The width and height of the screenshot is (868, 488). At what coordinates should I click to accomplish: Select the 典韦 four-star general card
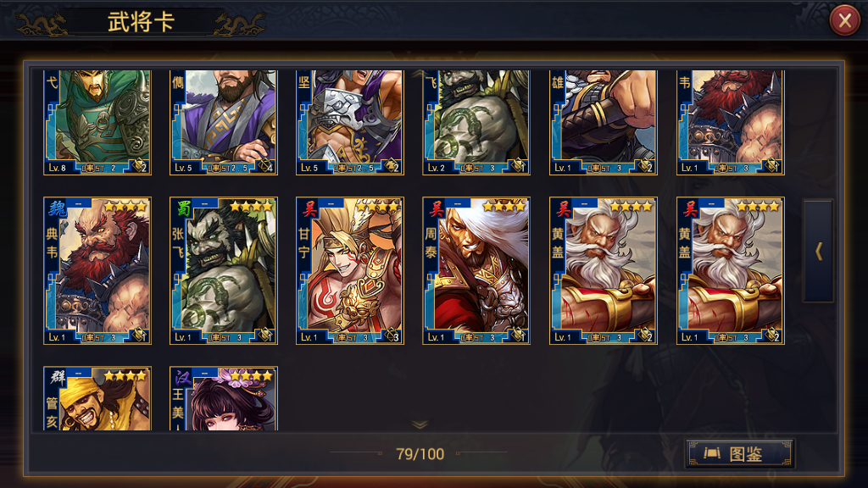[97, 270]
